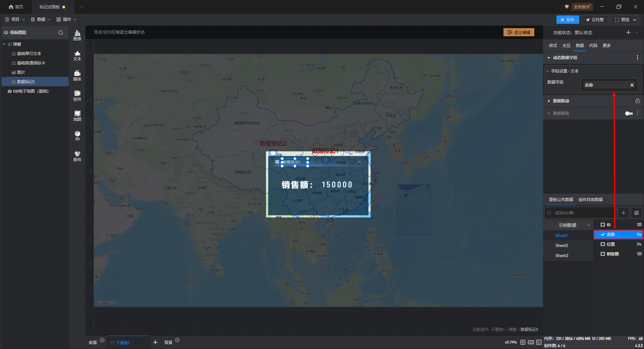Expand the state panel right chevron
Viewport: 644px width, 349px height.
pos(637,33)
